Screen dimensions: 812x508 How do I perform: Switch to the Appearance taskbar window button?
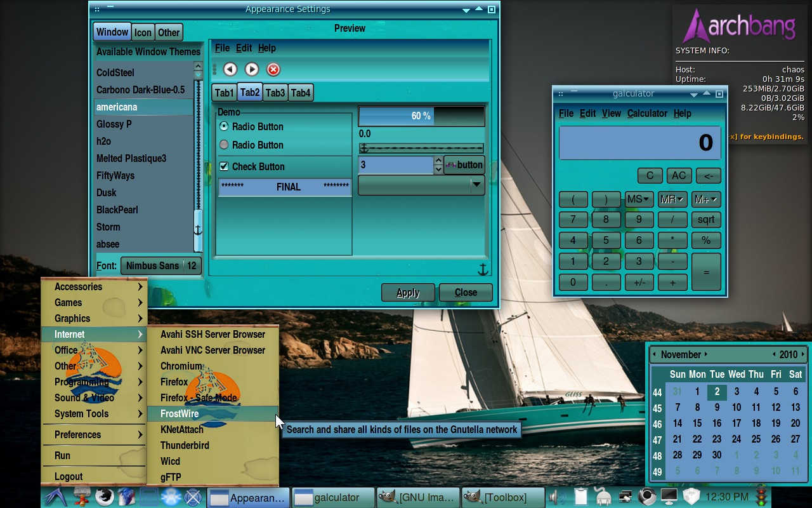coord(249,497)
